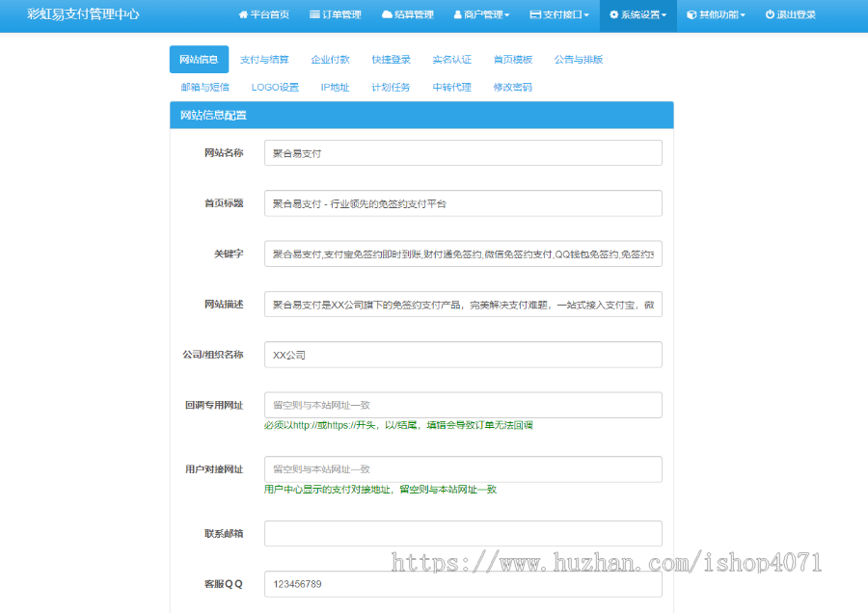Click the gear icon beside 系统设置
This screenshot has height=613, width=868.
click(613, 15)
